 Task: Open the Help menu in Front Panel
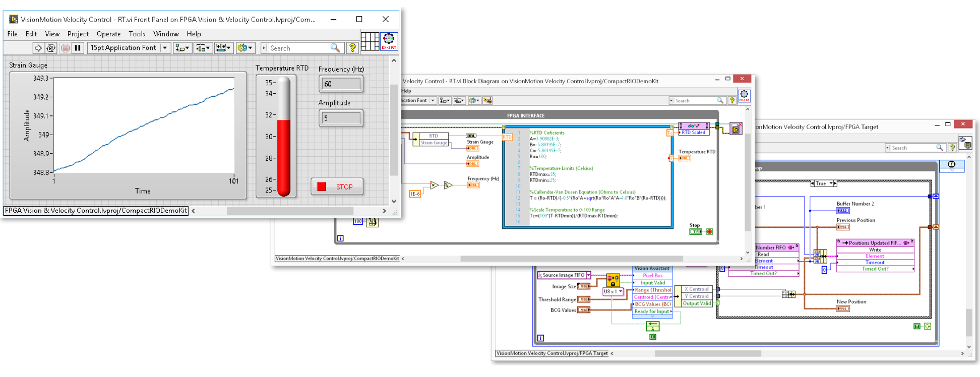click(194, 34)
